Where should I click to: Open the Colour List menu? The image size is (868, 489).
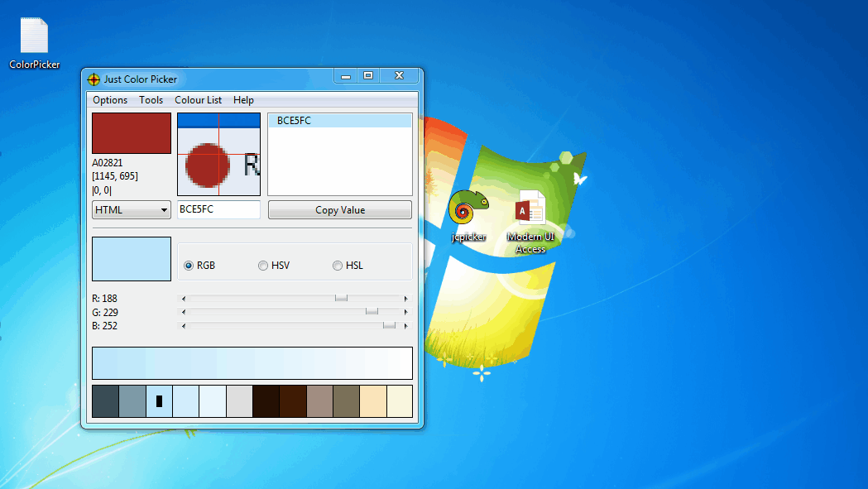pyautogui.click(x=198, y=100)
